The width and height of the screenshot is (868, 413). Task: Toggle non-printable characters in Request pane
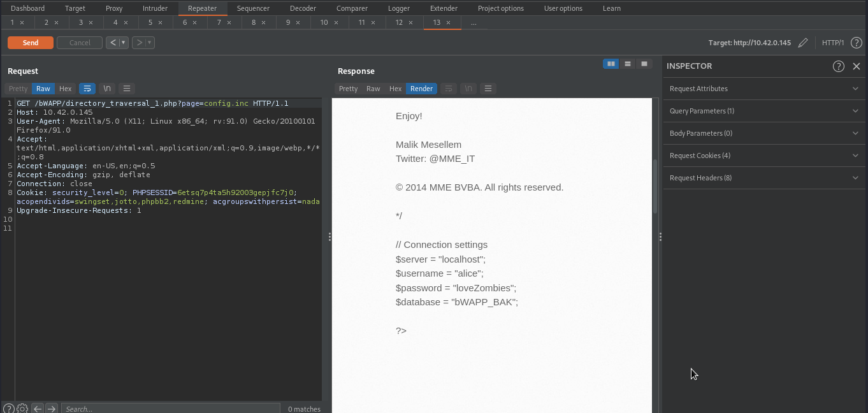pos(107,89)
